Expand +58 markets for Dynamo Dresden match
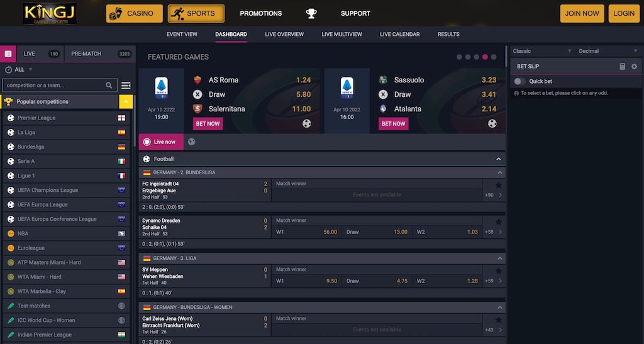The image size is (644, 344). [x=493, y=232]
